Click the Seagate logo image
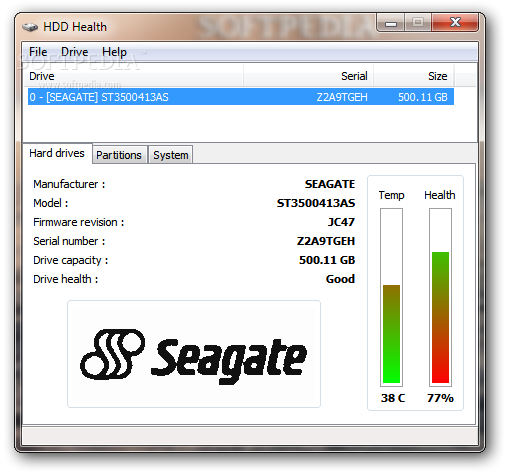 click(x=194, y=354)
